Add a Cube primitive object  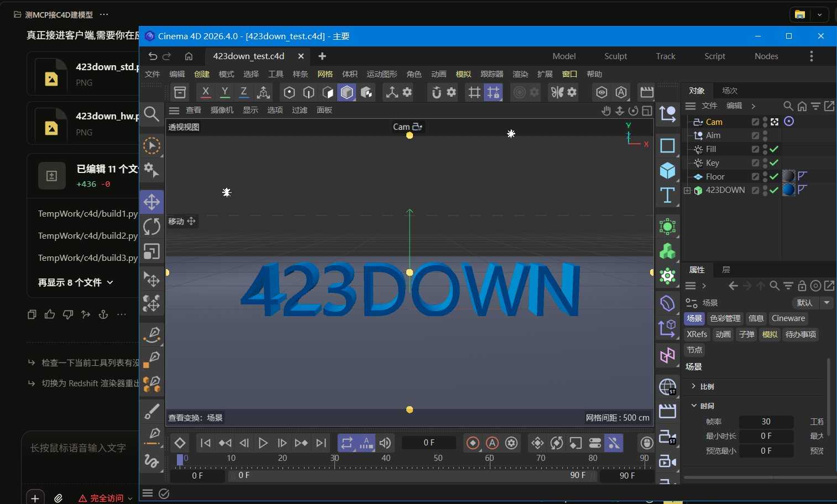pyautogui.click(x=667, y=170)
